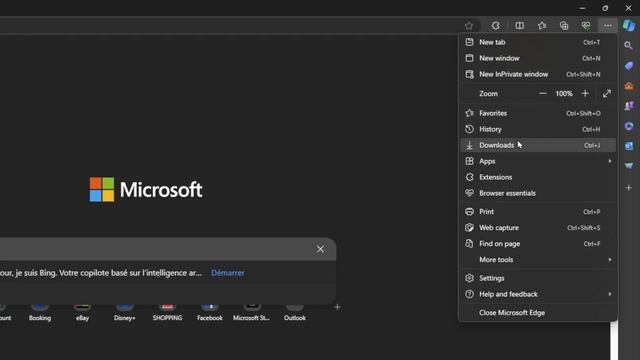The image size is (640, 360).
Task: Open the Disney+ quick link
Action: click(124, 313)
